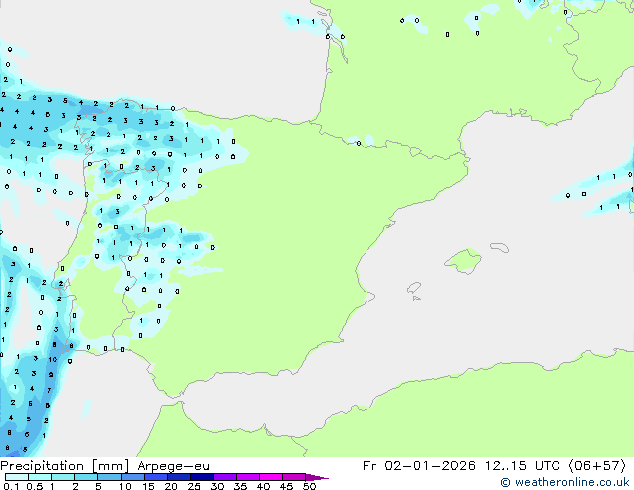Screen dimensions: 634x490
Task: Click the '20' legend label
Action: 171,486
